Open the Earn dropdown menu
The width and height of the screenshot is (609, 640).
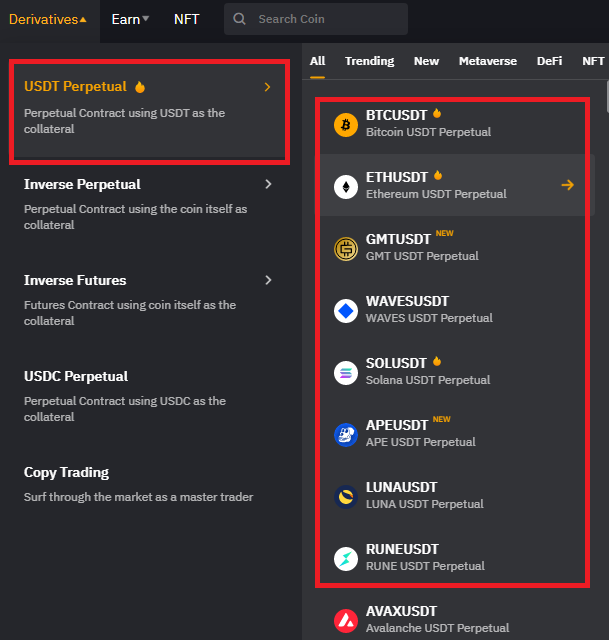pos(130,19)
